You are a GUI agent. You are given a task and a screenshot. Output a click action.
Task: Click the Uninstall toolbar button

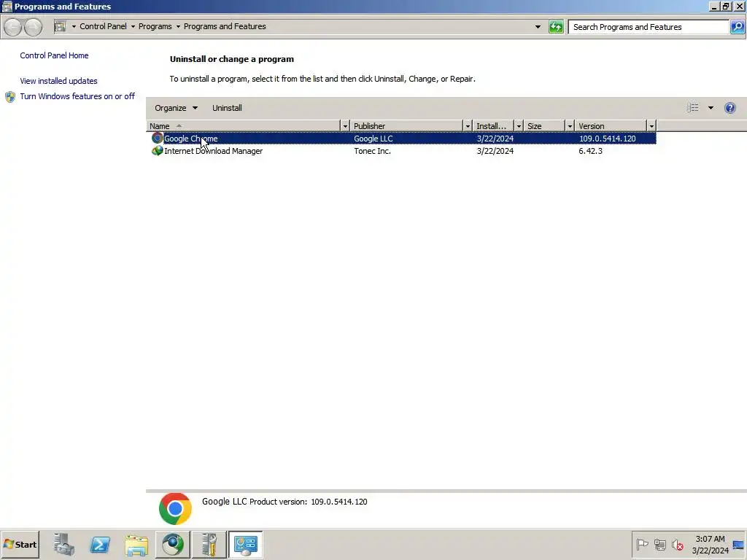(x=228, y=108)
